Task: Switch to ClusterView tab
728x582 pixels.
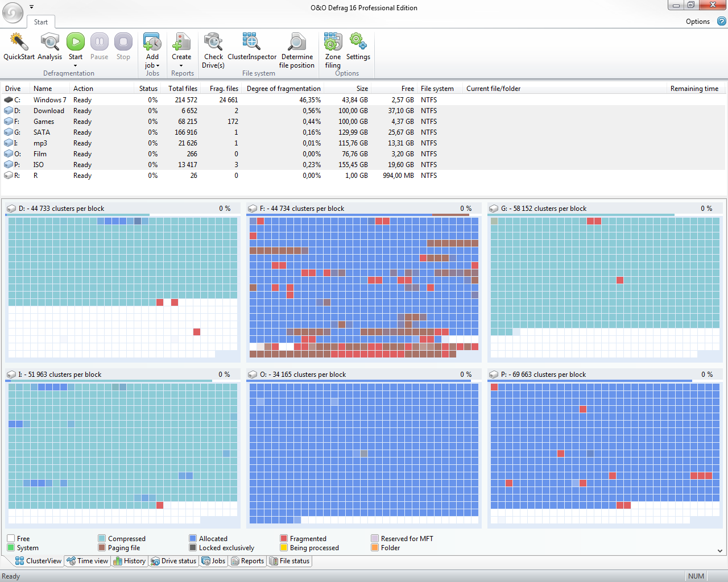Action: (x=38, y=561)
